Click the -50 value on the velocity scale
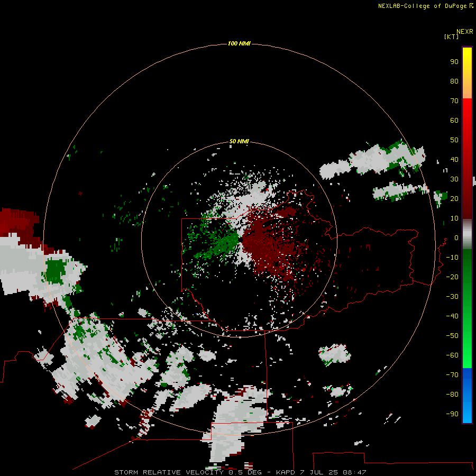The image size is (476, 476). point(452,336)
